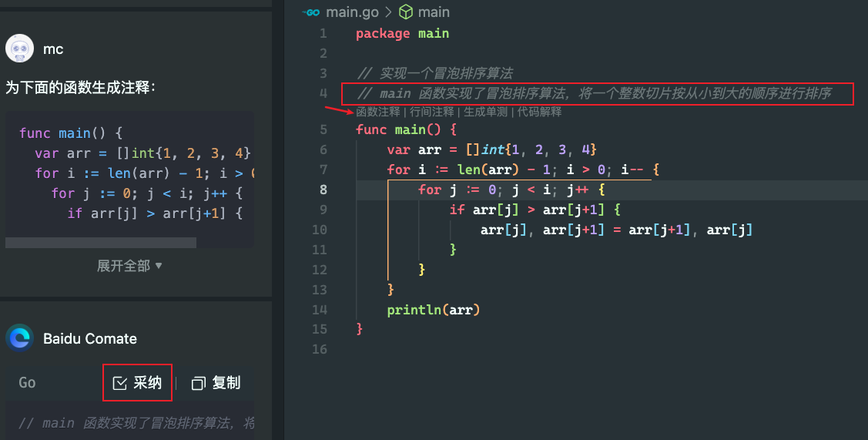
Task: Click the Baidu Comate name text
Action: 90,338
